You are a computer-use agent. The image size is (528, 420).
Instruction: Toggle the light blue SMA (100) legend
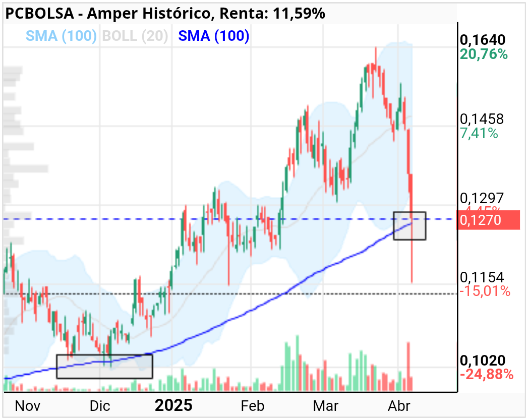point(62,36)
